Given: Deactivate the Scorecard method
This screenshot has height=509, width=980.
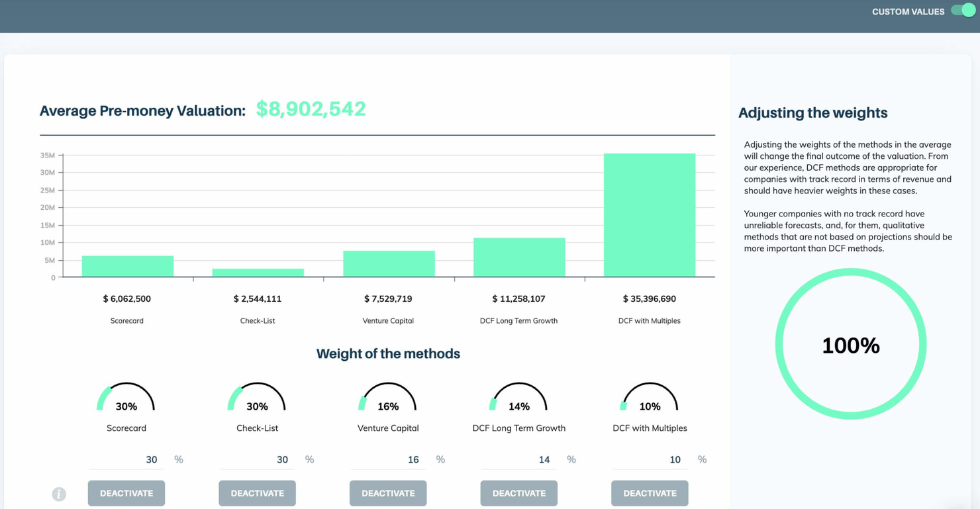Looking at the screenshot, I should pos(126,493).
